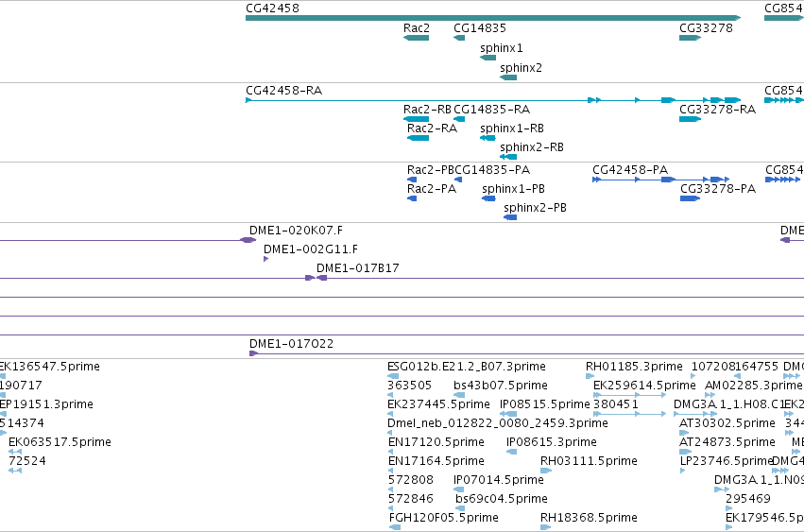Select EST 295469 label
The width and height of the screenshot is (804, 532).
748,499
